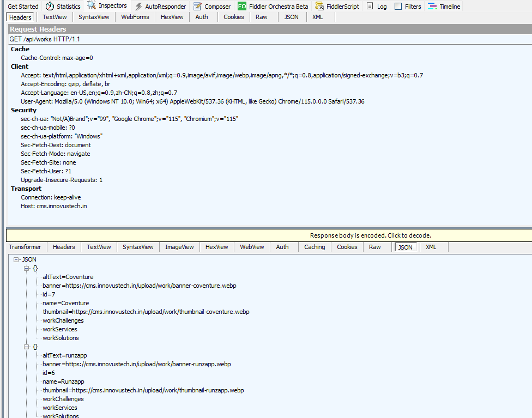Select altText=runzapp tree row
This screenshot has width=532, height=418.
pyautogui.click(x=65, y=355)
